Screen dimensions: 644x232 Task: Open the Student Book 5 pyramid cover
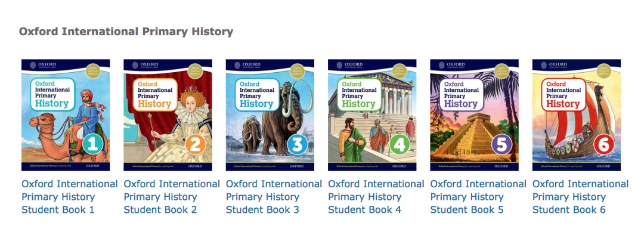point(475,115)
